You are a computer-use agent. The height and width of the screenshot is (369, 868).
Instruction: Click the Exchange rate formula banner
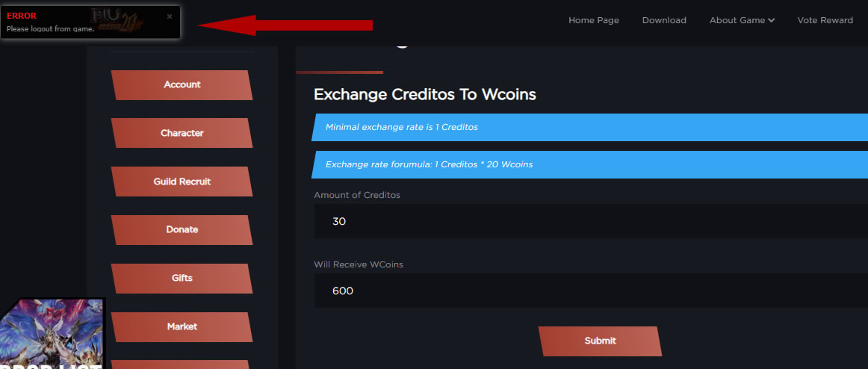click(x=590, y=164)
